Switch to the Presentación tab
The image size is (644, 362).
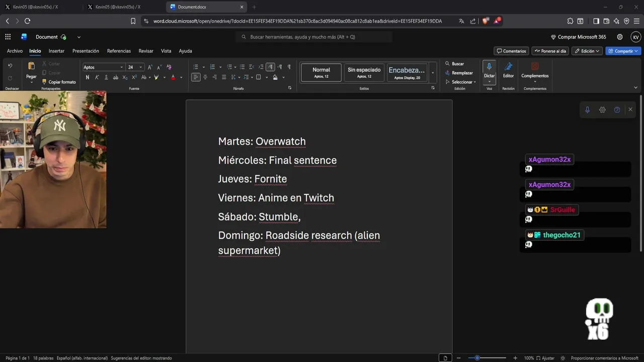click(86, 51)
